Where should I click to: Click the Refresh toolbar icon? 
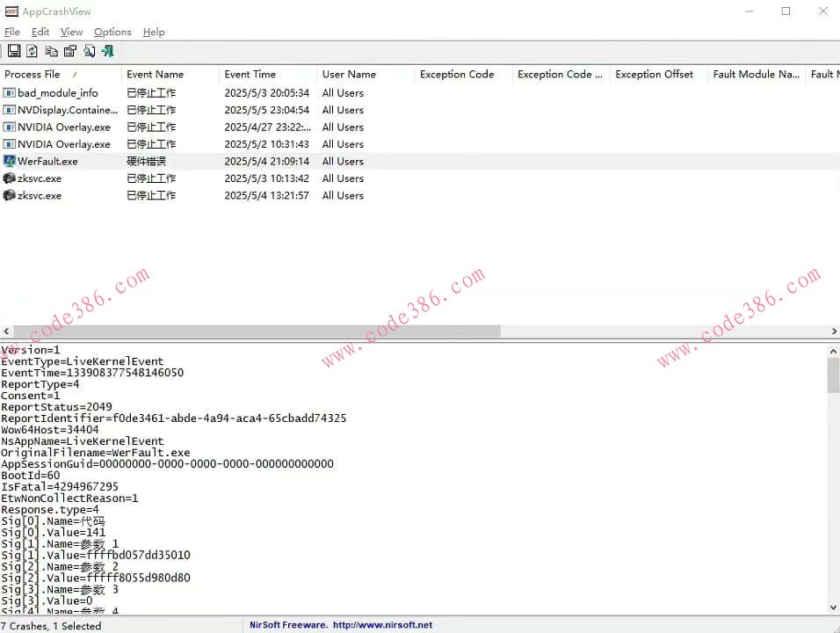coord(33,51)
